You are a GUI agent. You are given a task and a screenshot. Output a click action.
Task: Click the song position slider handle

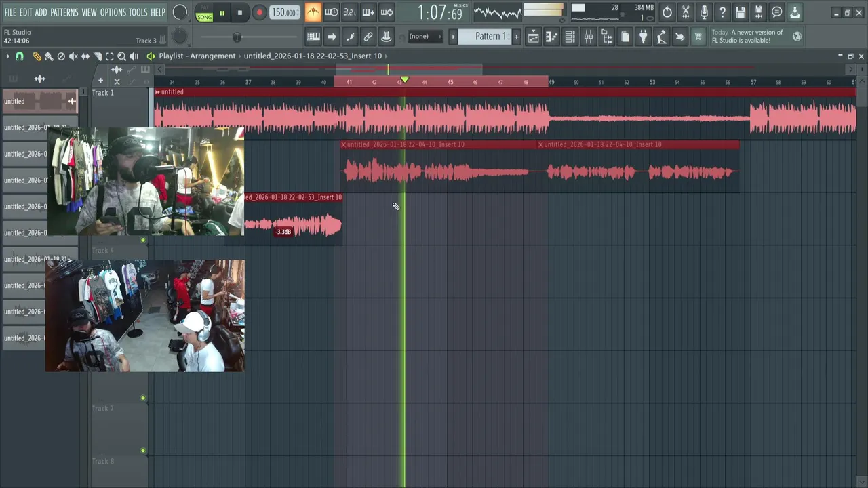tap(237, 37)
